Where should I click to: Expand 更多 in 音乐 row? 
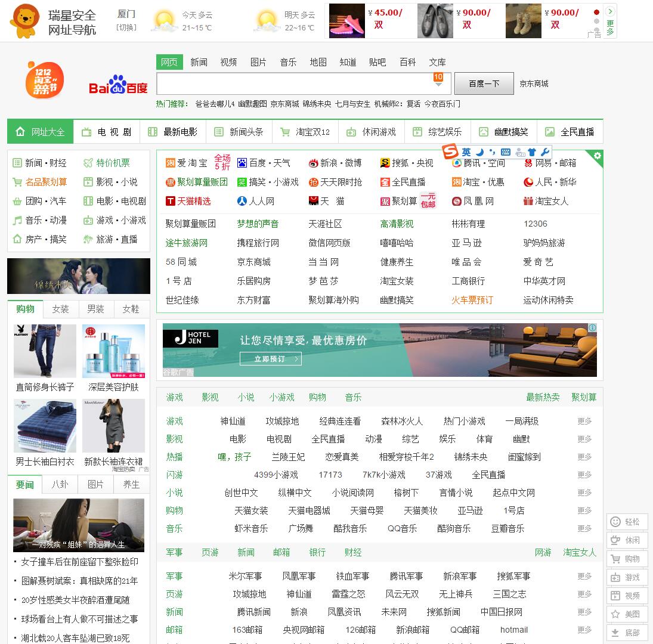pyautogui.click(x=584, y=528)
